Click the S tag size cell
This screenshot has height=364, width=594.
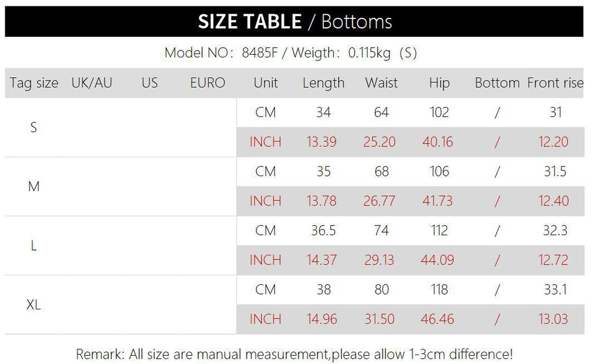(x=34, y=128)
